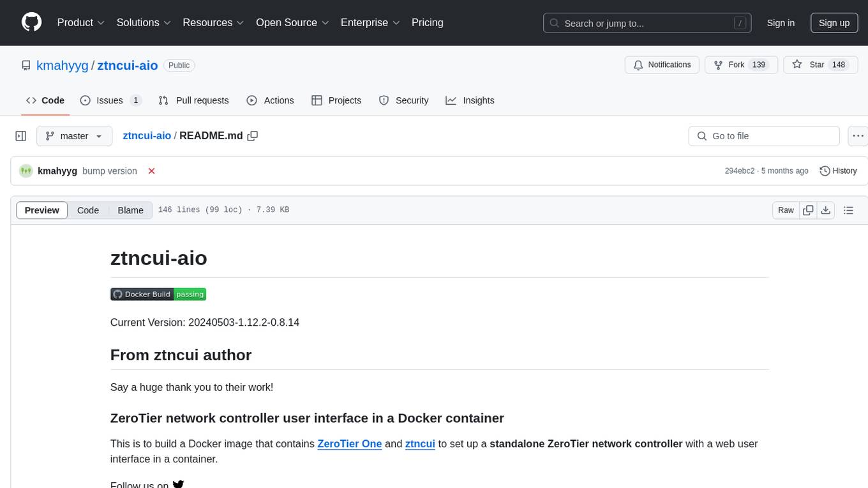Open more file actions menu

858,136
